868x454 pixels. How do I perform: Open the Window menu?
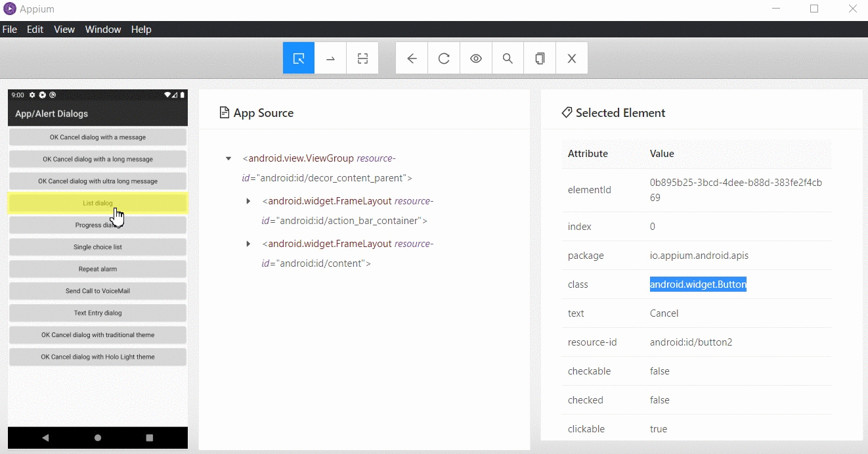[103, 30]
